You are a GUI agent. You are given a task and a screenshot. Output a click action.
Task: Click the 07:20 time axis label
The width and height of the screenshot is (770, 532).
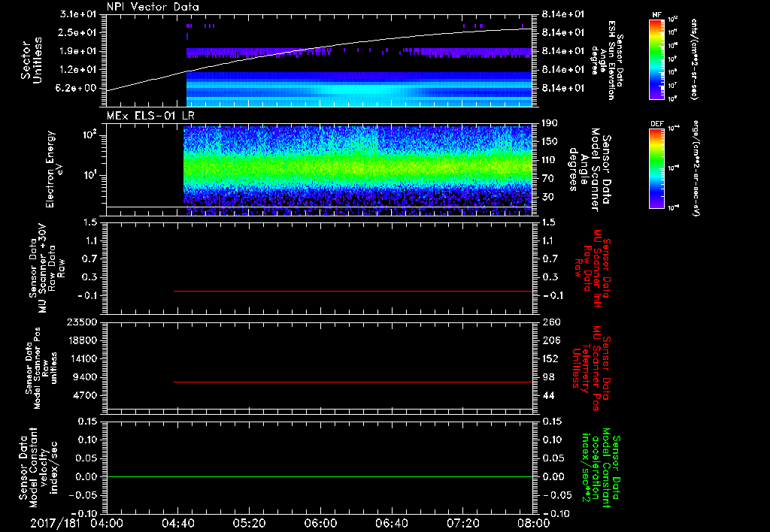[x=462, y=523]
